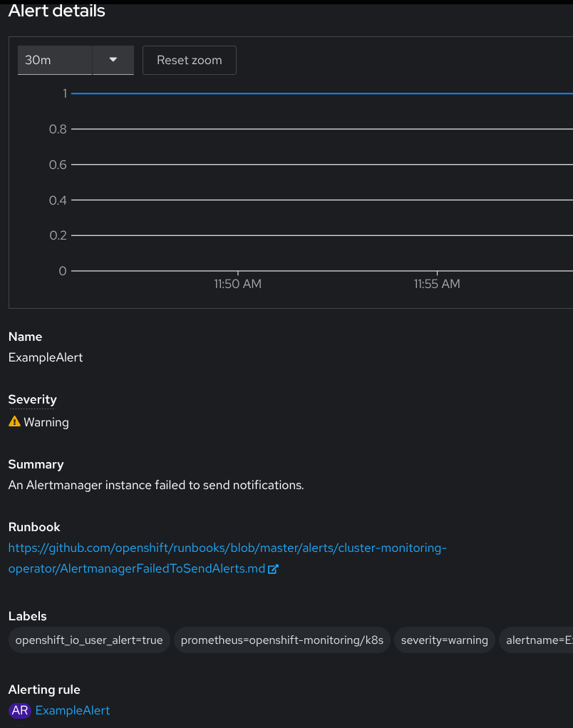The image size is (573, 728).
Task: Click the ExampleAlert text under Name
Action: point(46,357)
